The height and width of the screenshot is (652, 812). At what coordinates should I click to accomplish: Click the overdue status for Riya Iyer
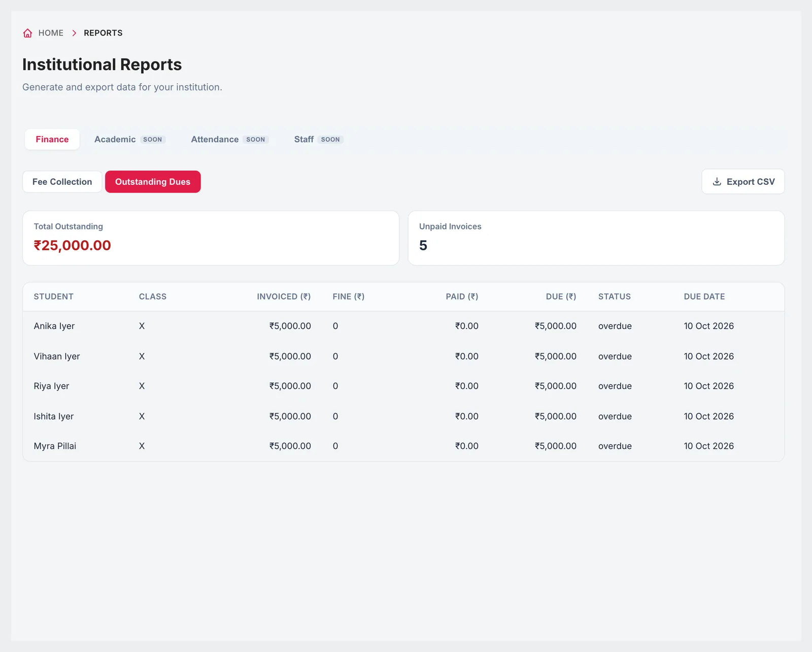(x=615, y=386)
